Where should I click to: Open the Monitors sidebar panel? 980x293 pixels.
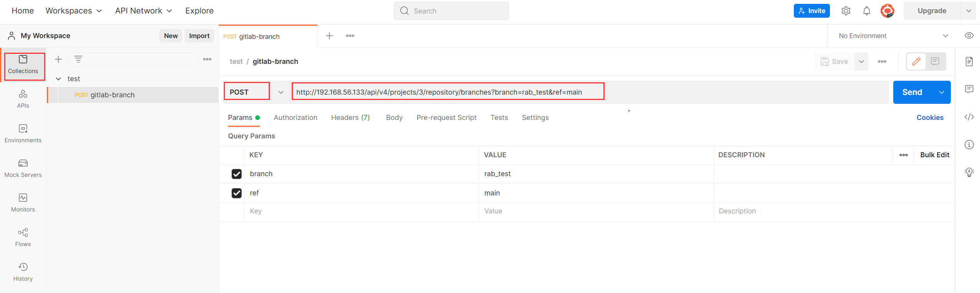click(x=23, y=203)
